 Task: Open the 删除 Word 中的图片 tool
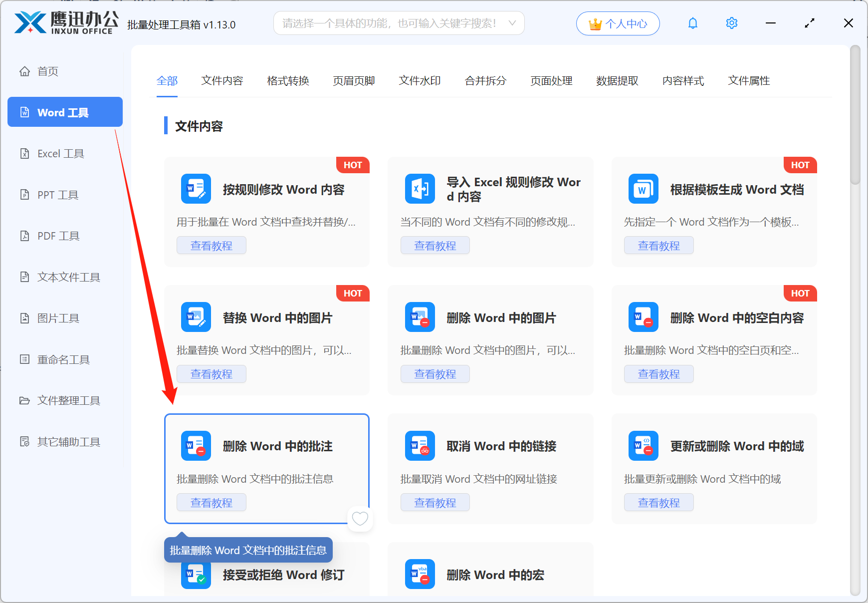[501, 317]
